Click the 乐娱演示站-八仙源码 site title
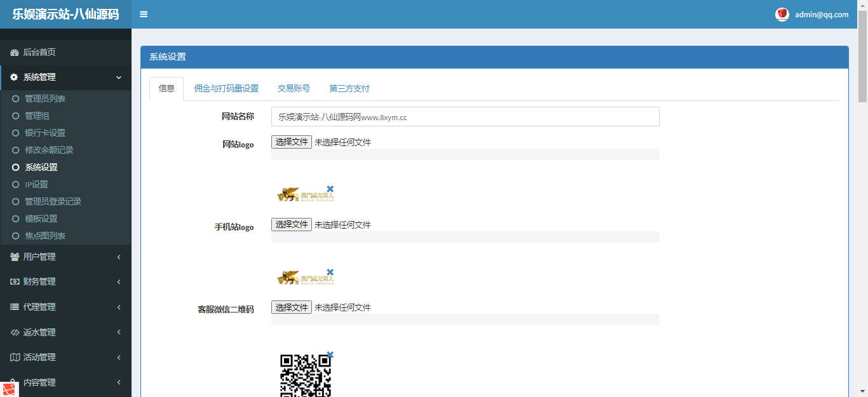The width and height of the screenshot is (868, 397). click(x=65, y=15)
